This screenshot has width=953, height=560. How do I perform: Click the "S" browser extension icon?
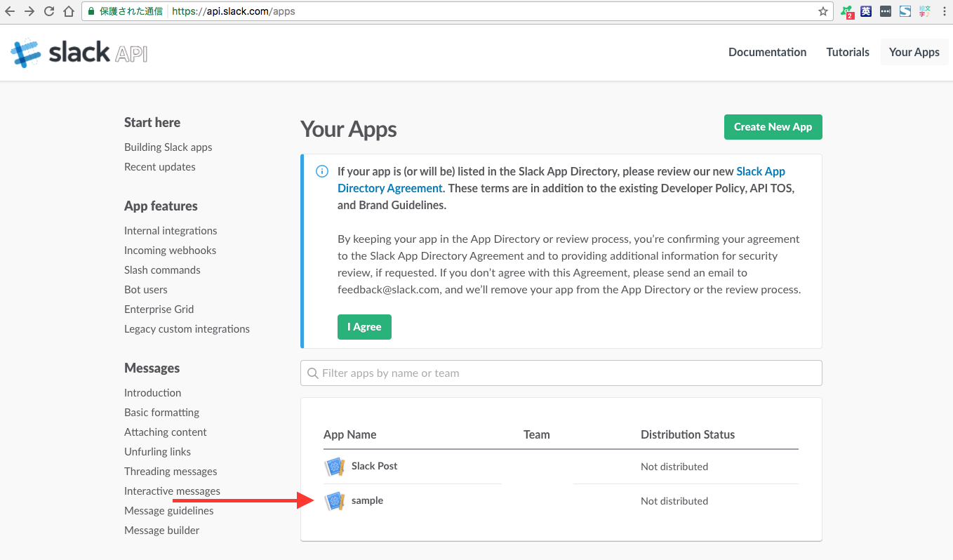point(905,11)
